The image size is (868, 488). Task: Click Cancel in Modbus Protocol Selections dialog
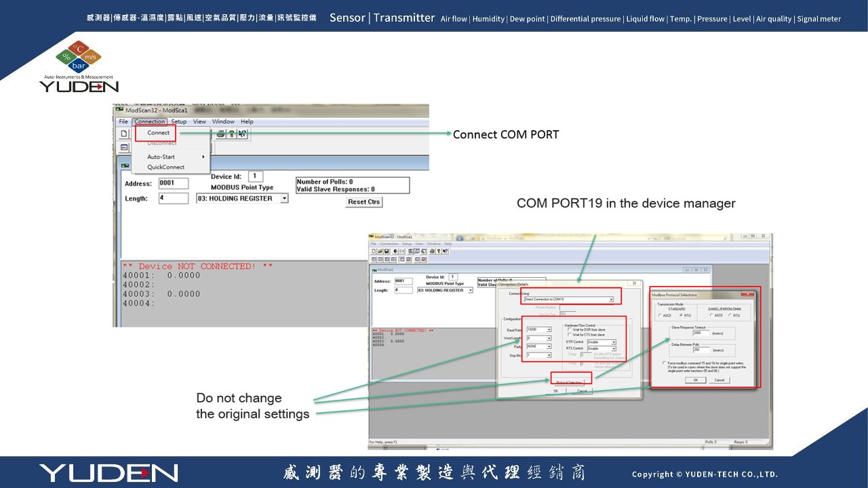(x=719, y=380)
